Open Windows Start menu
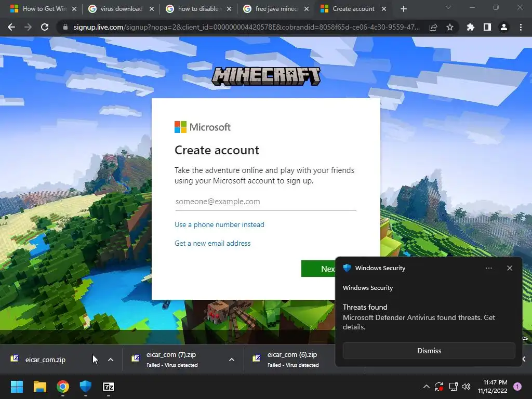Image resolution: width=532 pixels, height=399 pixels. point(17,387)
